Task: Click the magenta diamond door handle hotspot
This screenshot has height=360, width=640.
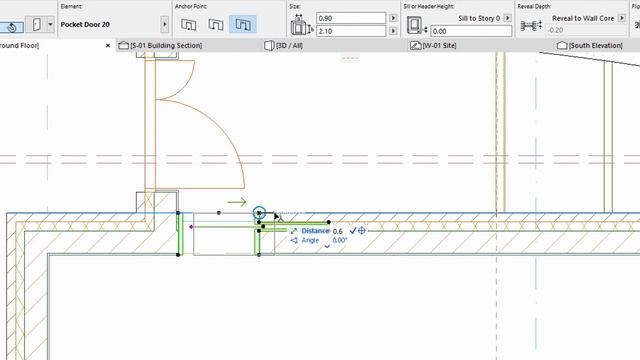Action: point(191,227)
